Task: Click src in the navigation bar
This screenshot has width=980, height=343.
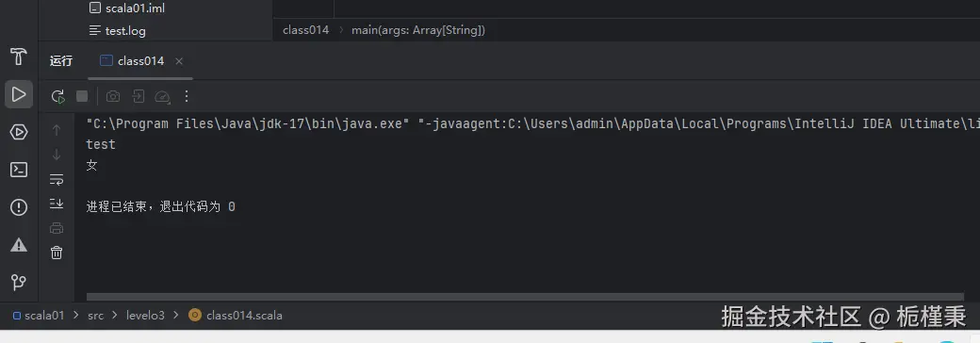Action: (95, 316)
